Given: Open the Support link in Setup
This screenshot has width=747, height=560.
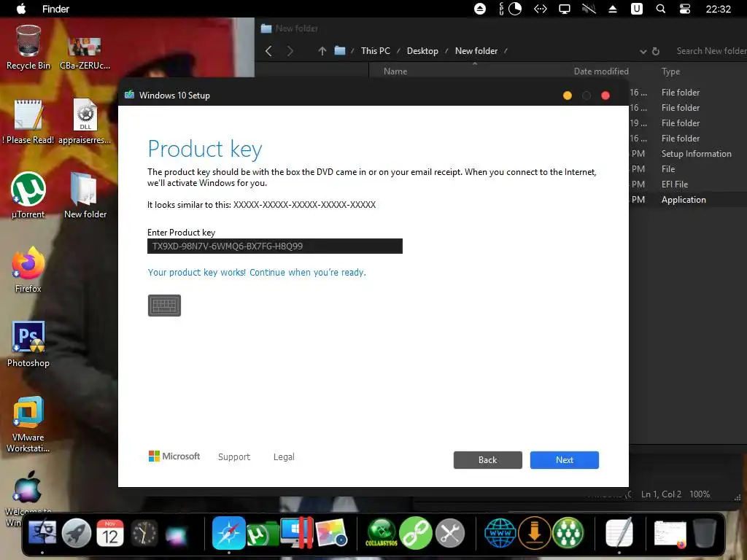Looking at the screenshot, I should (234, 456).
